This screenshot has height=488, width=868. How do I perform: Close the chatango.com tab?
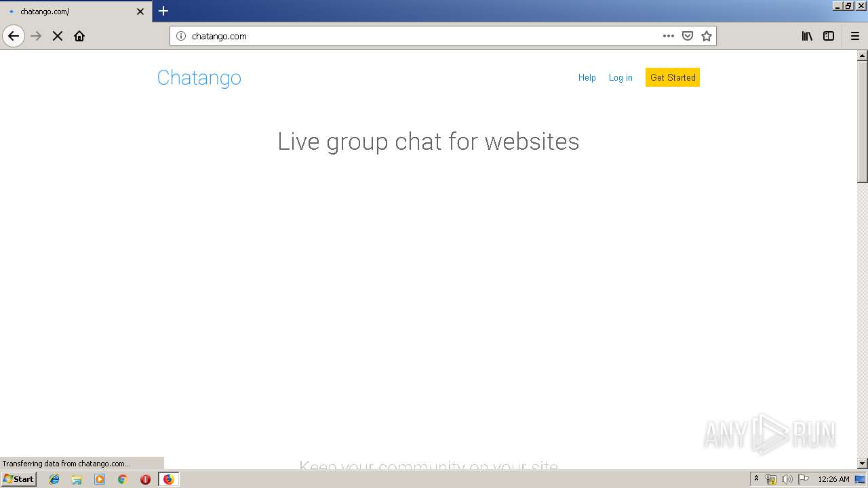point(140,12)
